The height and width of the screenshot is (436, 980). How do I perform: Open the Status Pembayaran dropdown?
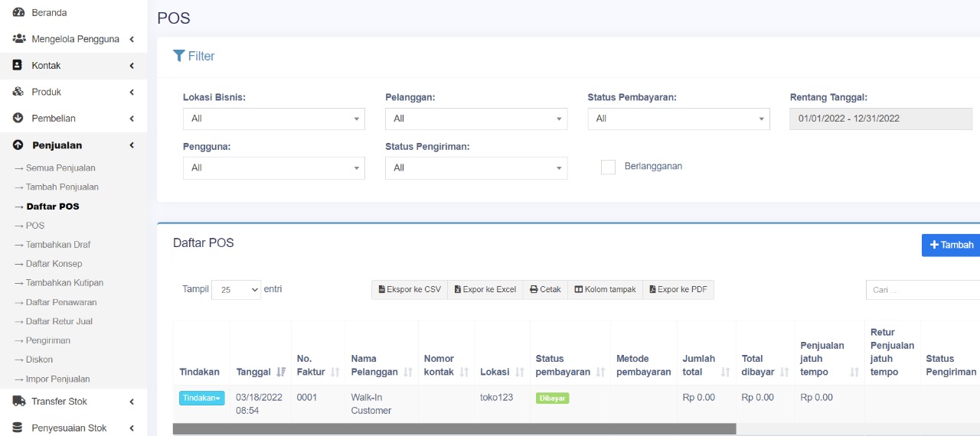[678, 119]
